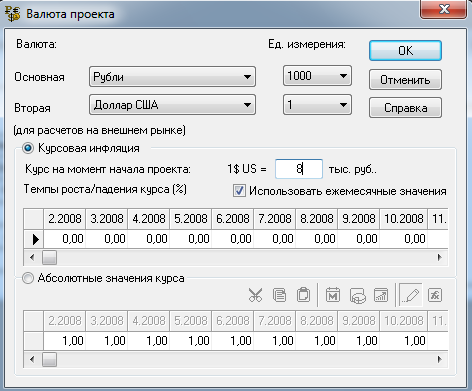Select the Курсовая инфляция radio button
472x391 pixels.
click(28, 148)
